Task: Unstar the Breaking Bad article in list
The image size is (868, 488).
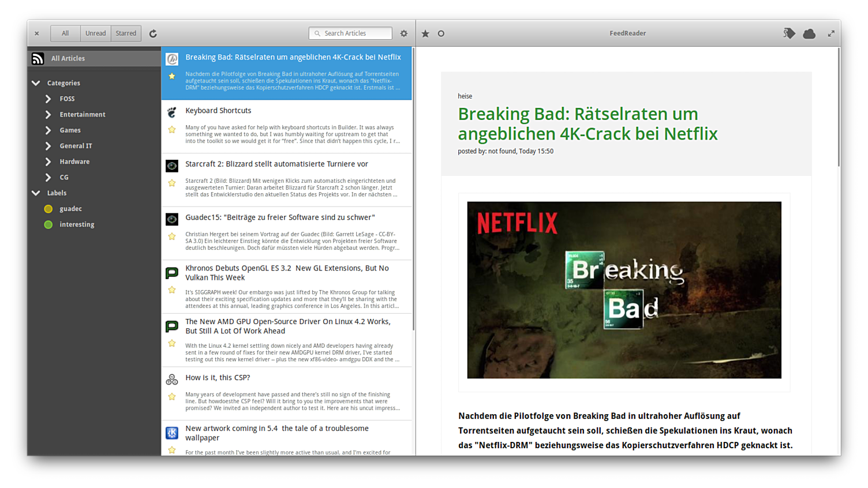Action: coord(172,76)
